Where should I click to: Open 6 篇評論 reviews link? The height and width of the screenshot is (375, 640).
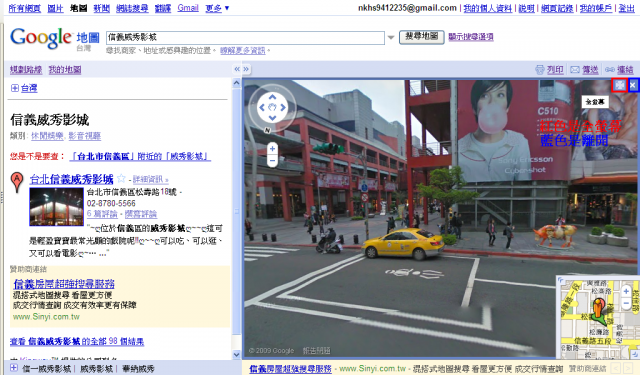[x=102, y=214]
